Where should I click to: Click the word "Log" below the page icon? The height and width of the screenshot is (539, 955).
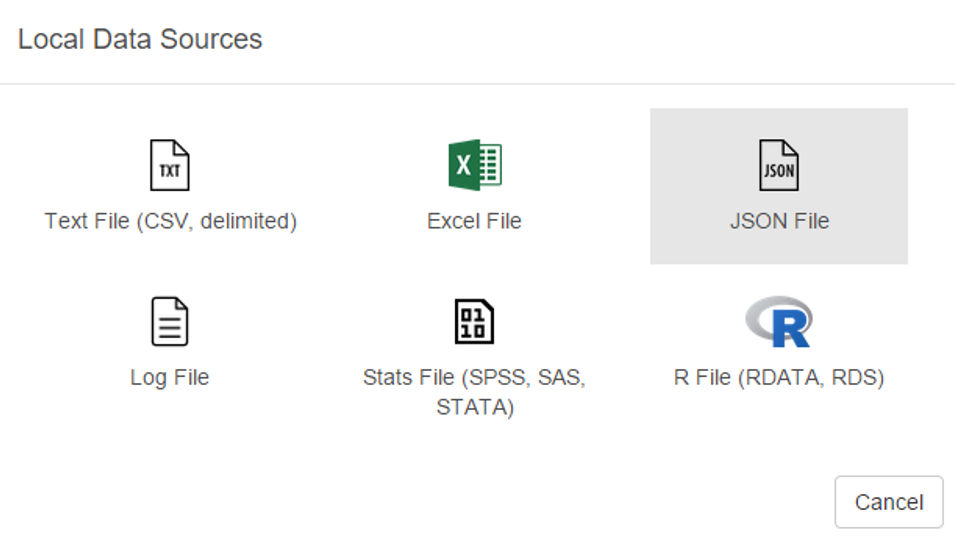(148, 378)
